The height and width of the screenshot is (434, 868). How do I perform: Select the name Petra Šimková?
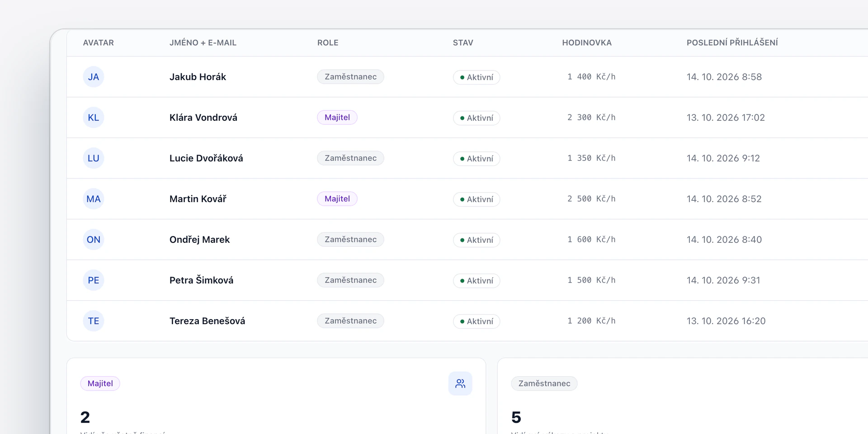coord(202,280)
